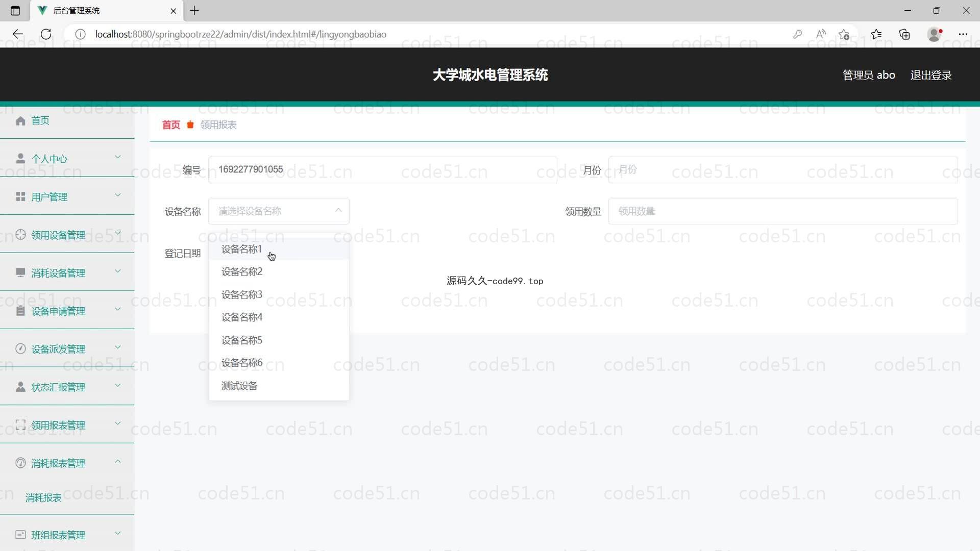Click the browser address bar URL

pos(240,34)
